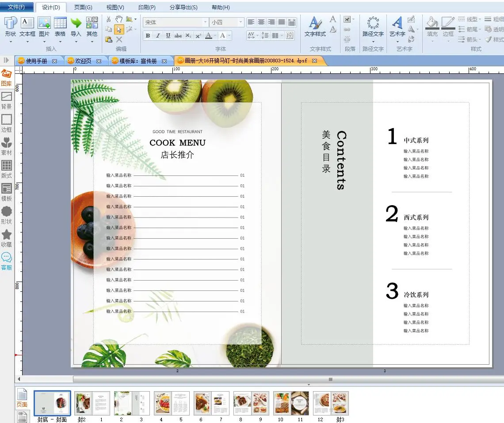
Task: Select the pages 10-11 spread thumbnail
Action: [x=291, y=403]
